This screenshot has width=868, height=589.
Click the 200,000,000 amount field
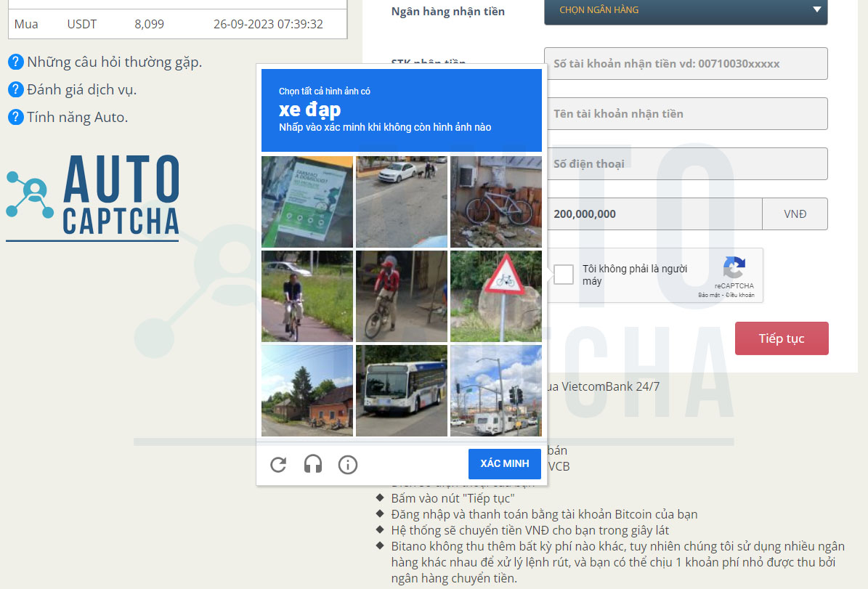click(653, 214)
